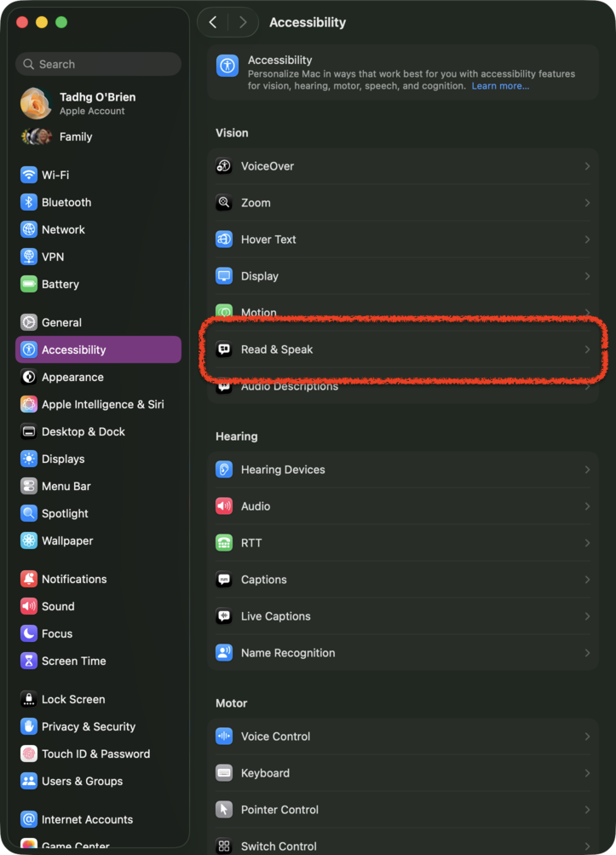Click the Battery sidebar icon
This screenshot has width=616, height=855.
pyautogui.click(x=29, y=284)
